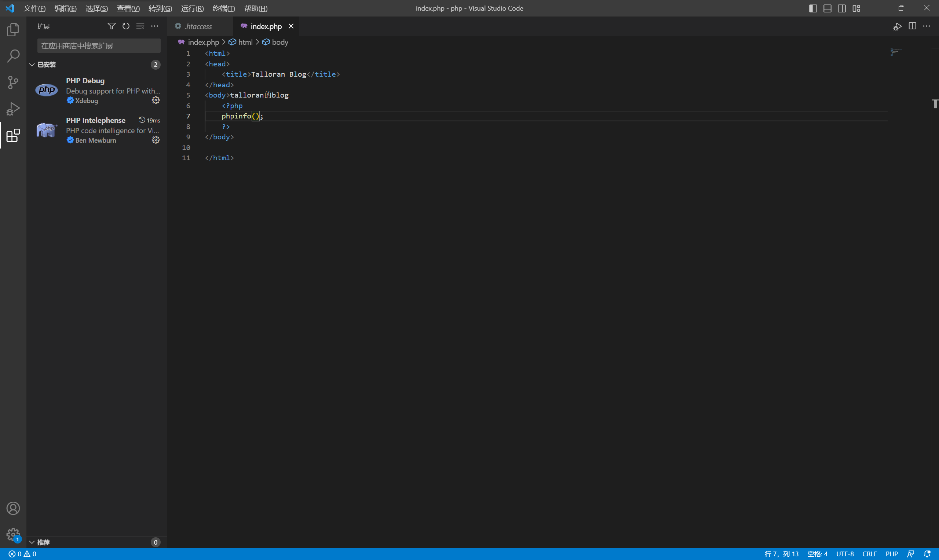Open the Explorer view in activity bar
This screenshot has width=939, height=560.
[13, 29]
